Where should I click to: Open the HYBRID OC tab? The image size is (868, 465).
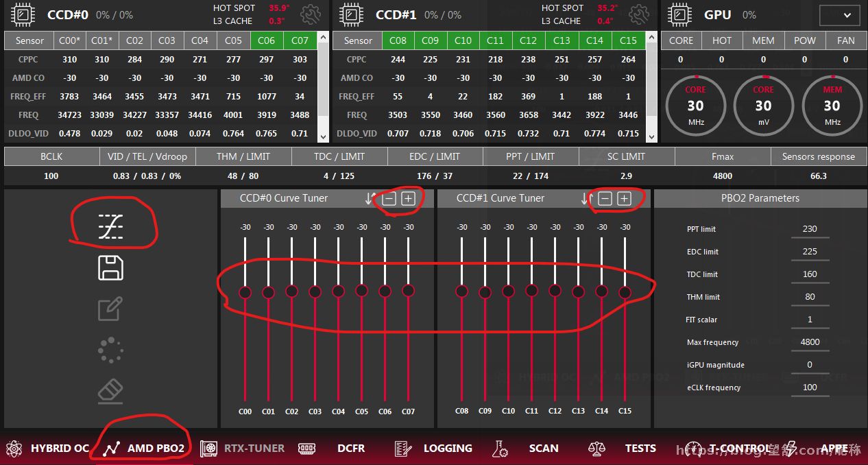click(x=47, y=449)
